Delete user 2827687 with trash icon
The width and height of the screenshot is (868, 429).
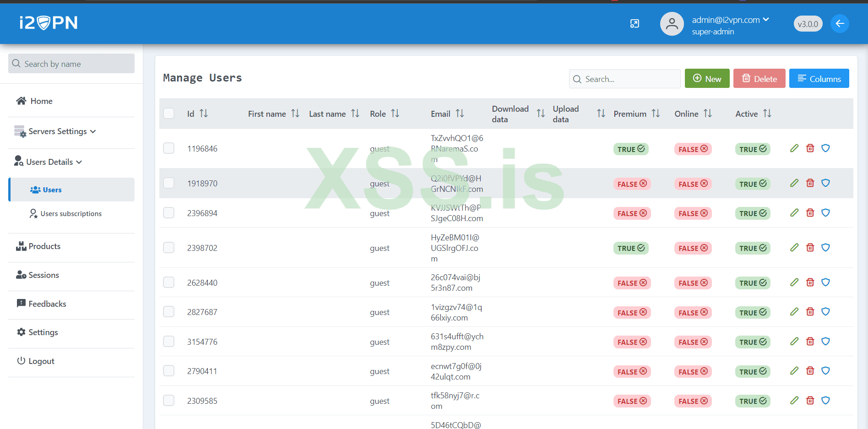[x=810, y=312]
